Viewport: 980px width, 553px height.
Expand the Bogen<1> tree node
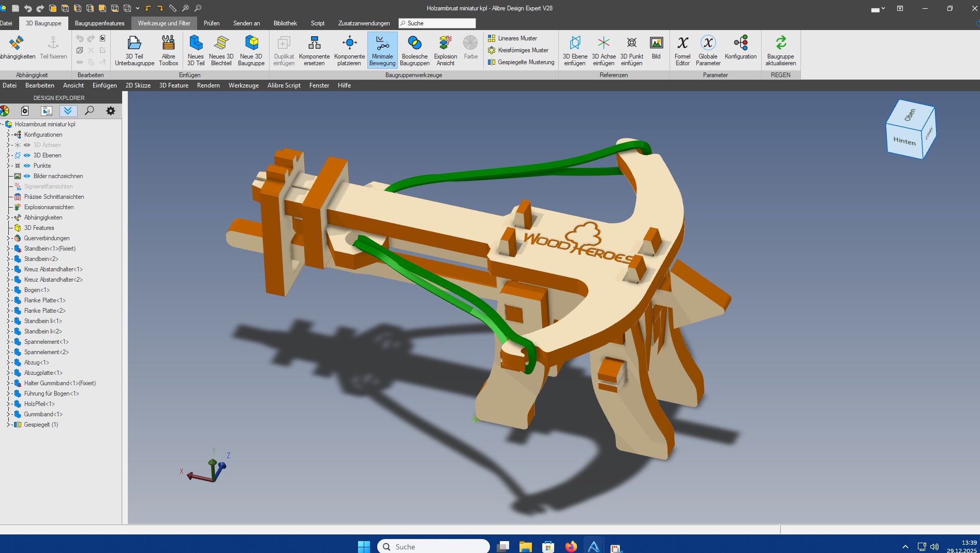[8, 290]
